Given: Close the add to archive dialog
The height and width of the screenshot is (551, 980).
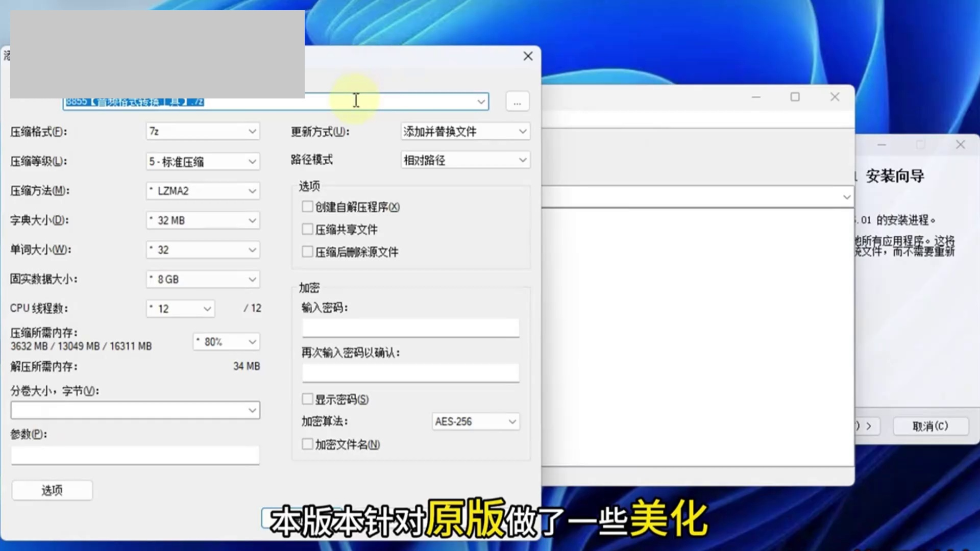Looking at the screenshot, I should (x=528, y=56).
